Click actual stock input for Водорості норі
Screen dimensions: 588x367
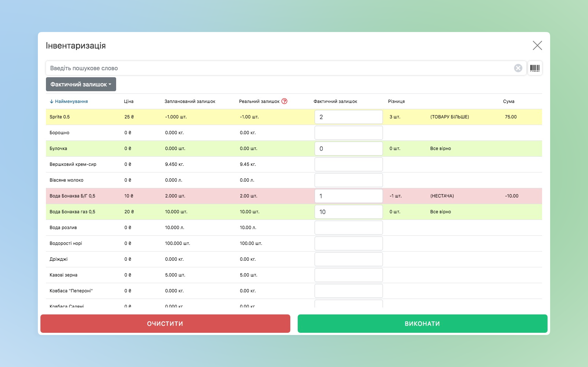[348, 243]
